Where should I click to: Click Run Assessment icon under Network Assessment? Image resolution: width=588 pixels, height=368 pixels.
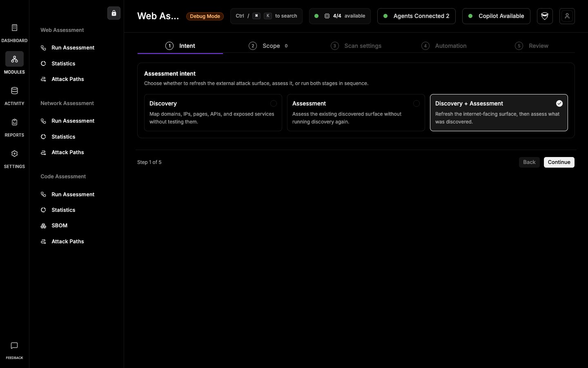[x=43, y=121]
